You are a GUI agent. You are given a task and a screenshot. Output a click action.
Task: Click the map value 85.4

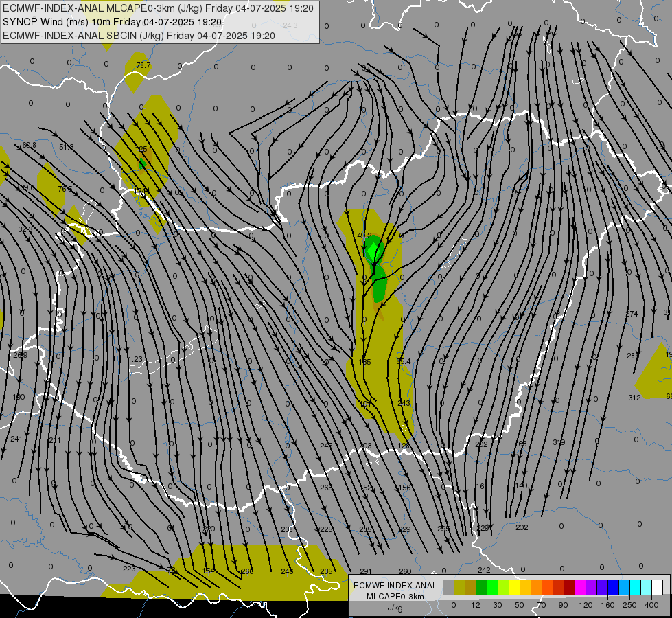404,362
